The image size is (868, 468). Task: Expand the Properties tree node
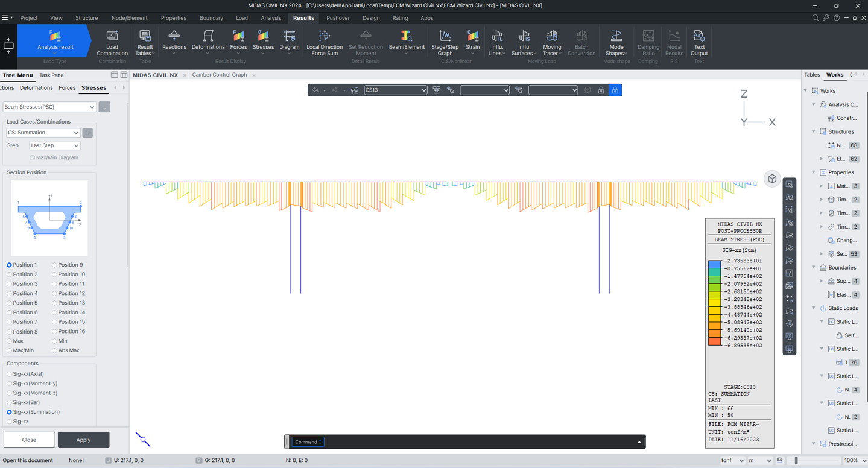pos(814,172)
